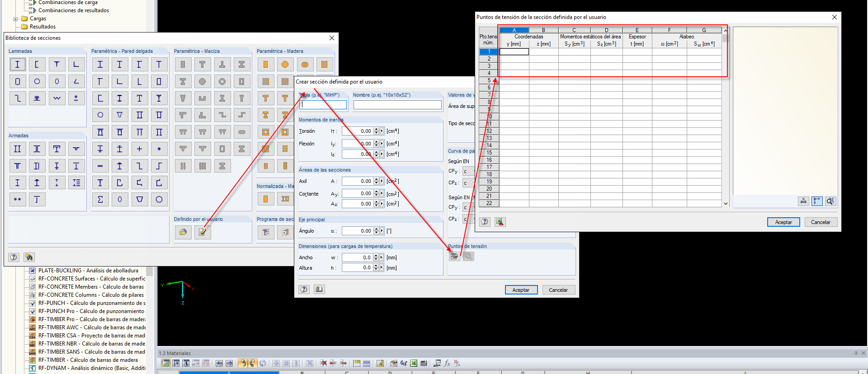Viewport: 868px width, 374px height.
Task: Select Combinaciones de resultados tree item
Action: [74, 10]
